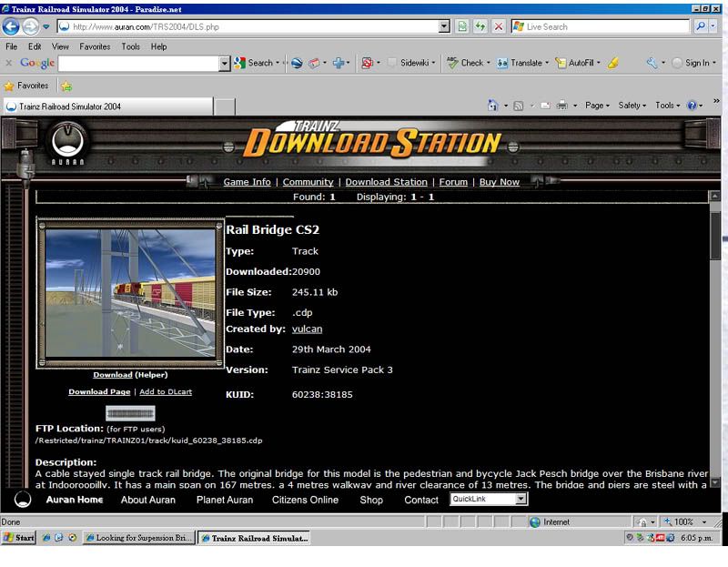Open the Edit menu
The image size is (728, 567).
[35, 46]
